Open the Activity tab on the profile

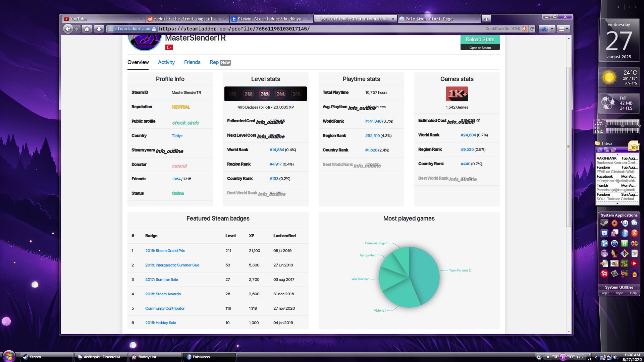[166, 62]
